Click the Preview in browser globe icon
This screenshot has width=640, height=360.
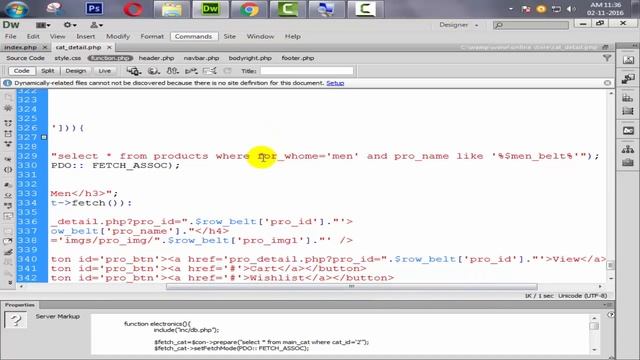click(153, 71)
